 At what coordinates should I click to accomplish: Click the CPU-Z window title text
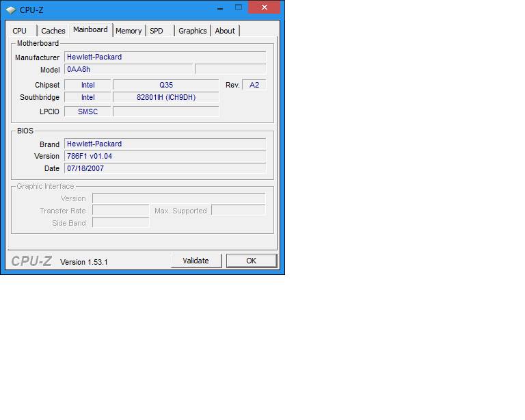point(31,10)
